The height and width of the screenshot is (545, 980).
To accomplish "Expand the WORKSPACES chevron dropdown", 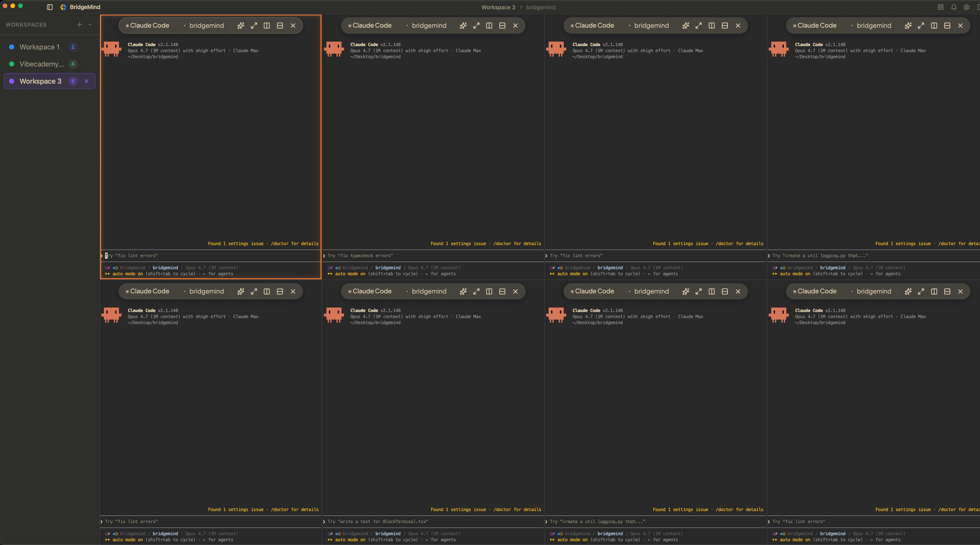I will [x=90, y=24].
